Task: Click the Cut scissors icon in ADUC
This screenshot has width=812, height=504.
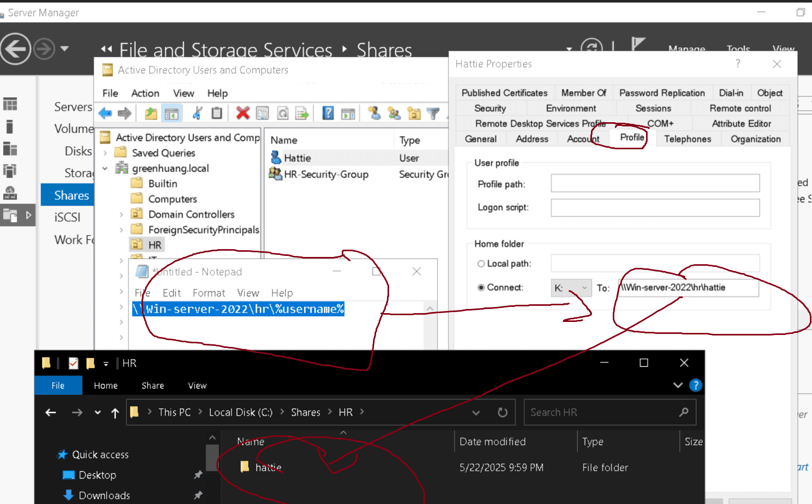Action: pos(197,113)
